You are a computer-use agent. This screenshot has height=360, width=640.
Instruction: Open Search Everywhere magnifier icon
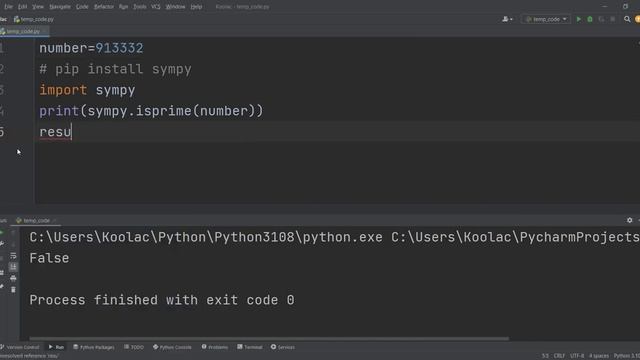[627, 19]
